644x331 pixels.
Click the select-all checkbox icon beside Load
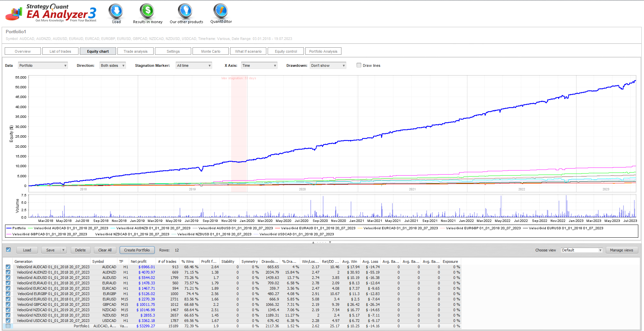click(x=8, y=250)
